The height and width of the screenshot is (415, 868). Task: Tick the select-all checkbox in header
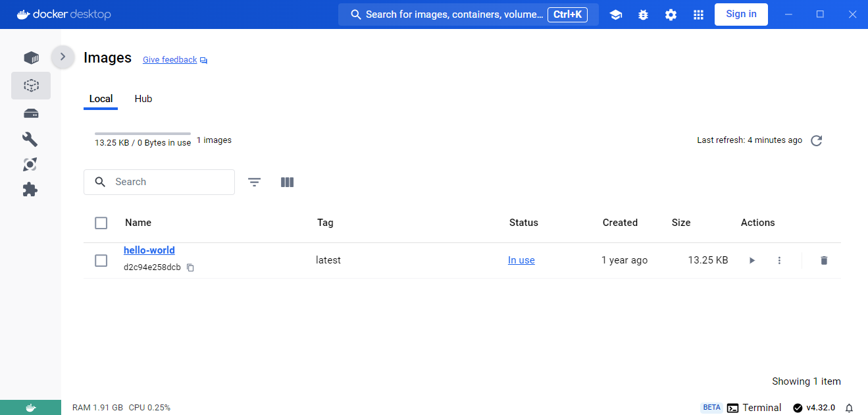pyautogui.click(x=101, y=223)
